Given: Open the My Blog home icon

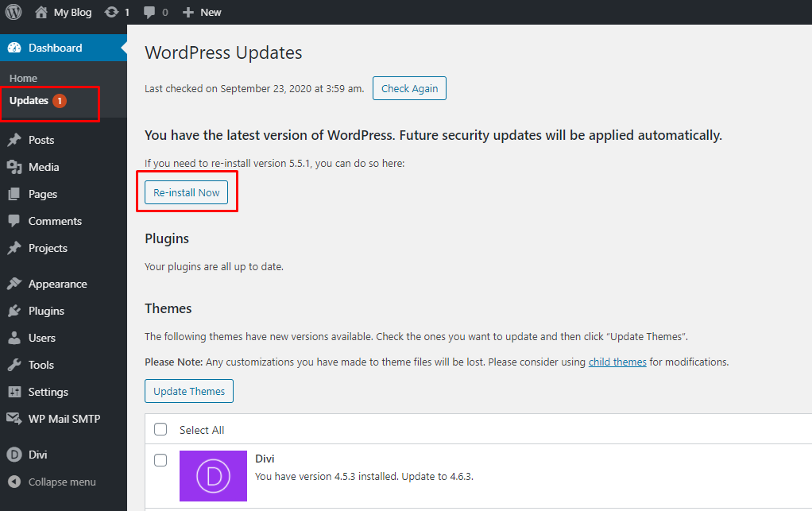Looking at the screenshot, I should (41, 12).
